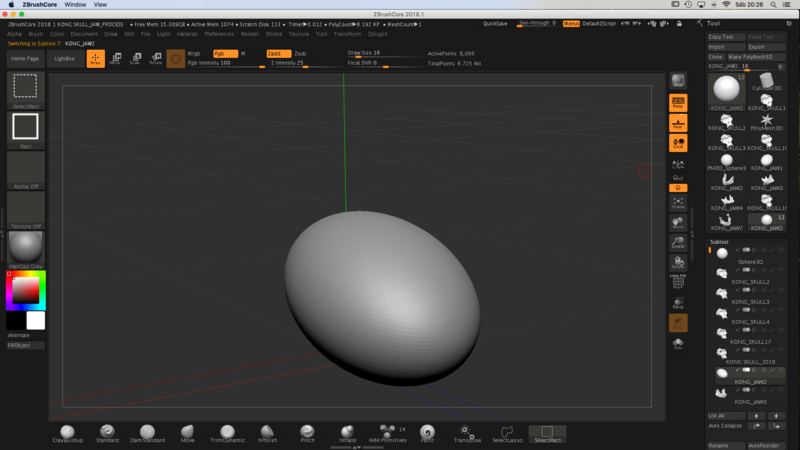Open the LightBox browser
The image size is (800, 450).
coord(64,59)
